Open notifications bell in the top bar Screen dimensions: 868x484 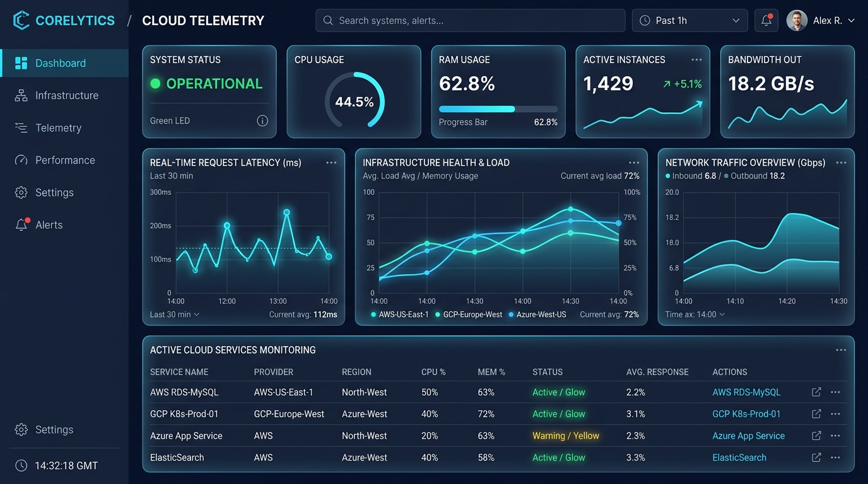coord(766,20)
